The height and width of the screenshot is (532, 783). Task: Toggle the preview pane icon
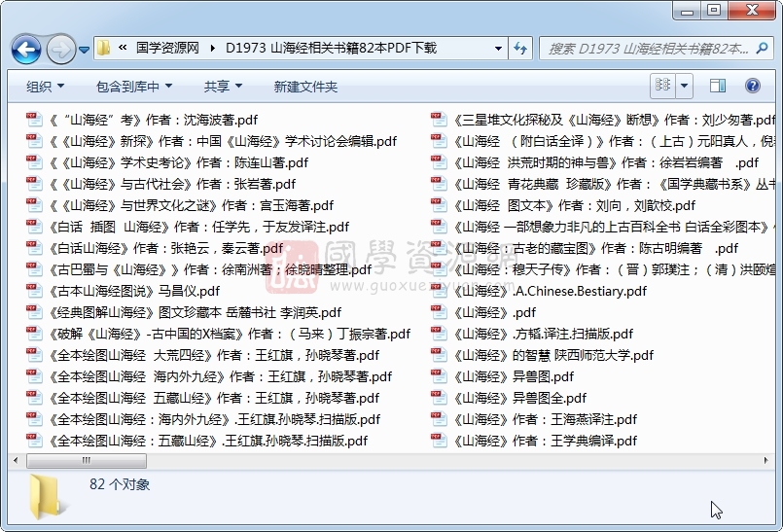pos(718,87)
